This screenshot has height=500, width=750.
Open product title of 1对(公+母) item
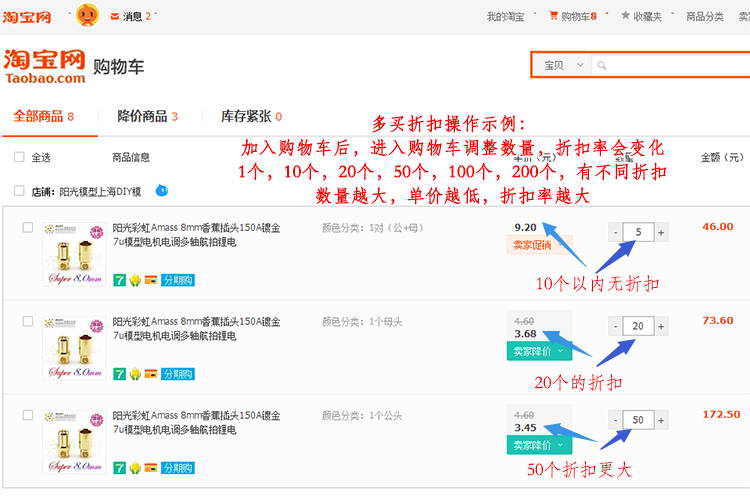pos(196,234)
